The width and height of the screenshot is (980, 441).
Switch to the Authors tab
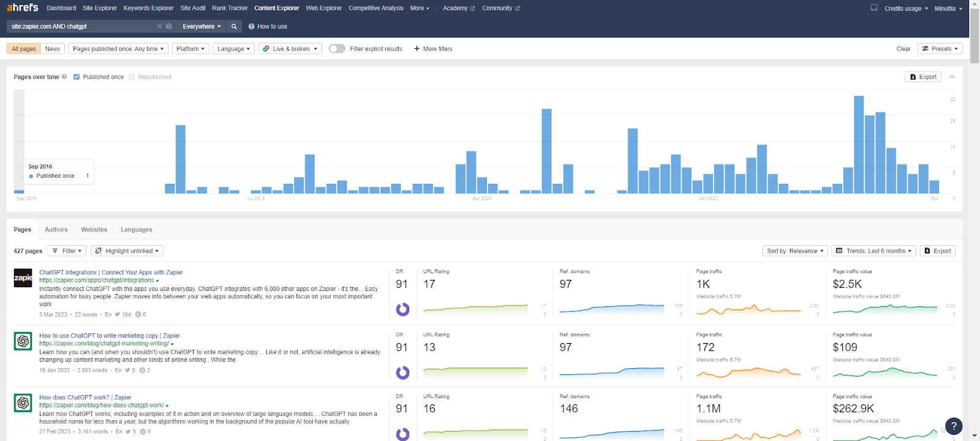click(56, 230)
